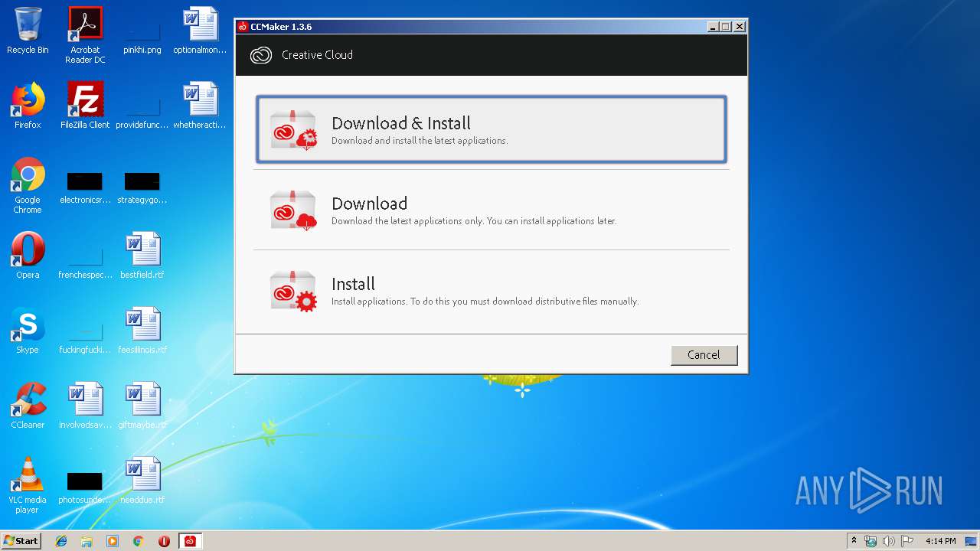Viewport: 980px width, 551px height.
Task: Choose the Download only option
Action: (491, 210)
